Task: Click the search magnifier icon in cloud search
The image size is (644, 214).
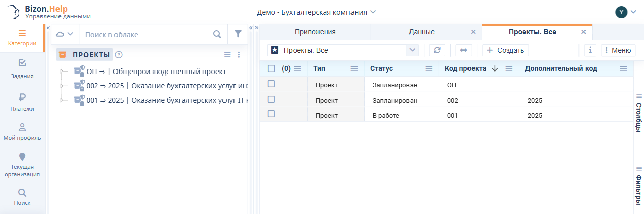Action: [x=217, y=34]
